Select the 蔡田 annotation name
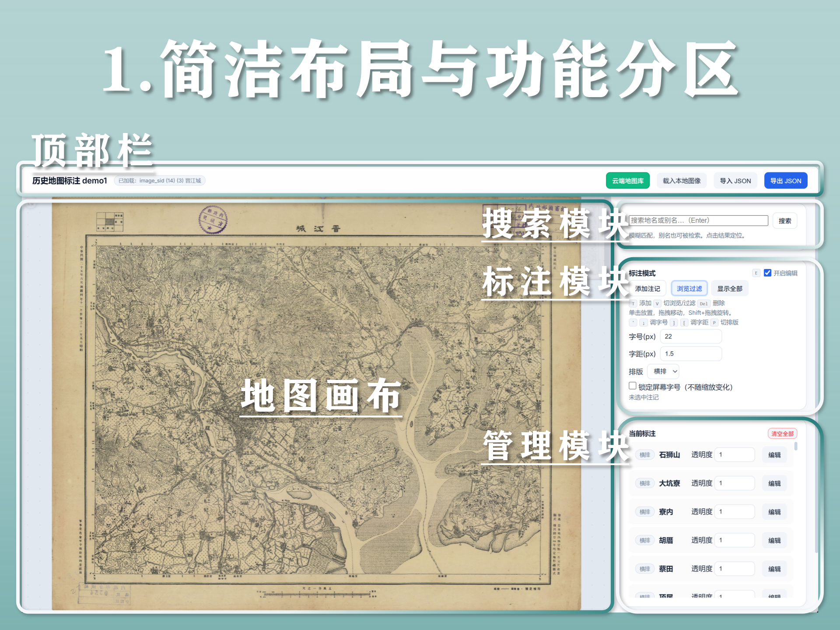 coord(666,569)
